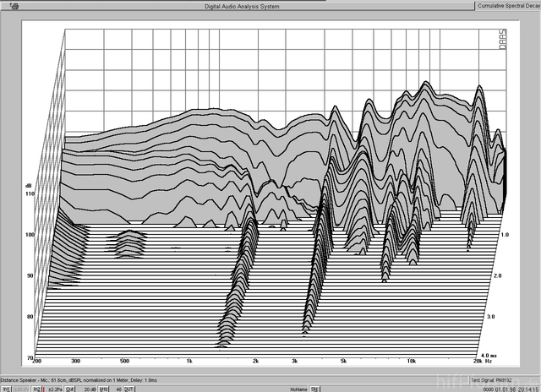Click the 20k Hz frequency axis label
Viewport: 541px width, 392px height.
point(481,361)
